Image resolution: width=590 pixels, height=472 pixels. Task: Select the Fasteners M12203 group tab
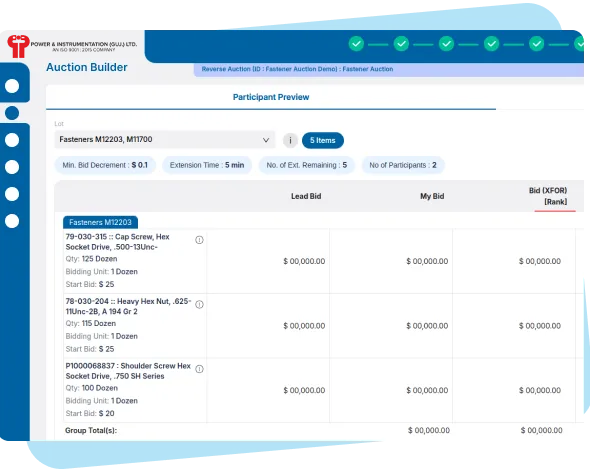tap(100, 222)
